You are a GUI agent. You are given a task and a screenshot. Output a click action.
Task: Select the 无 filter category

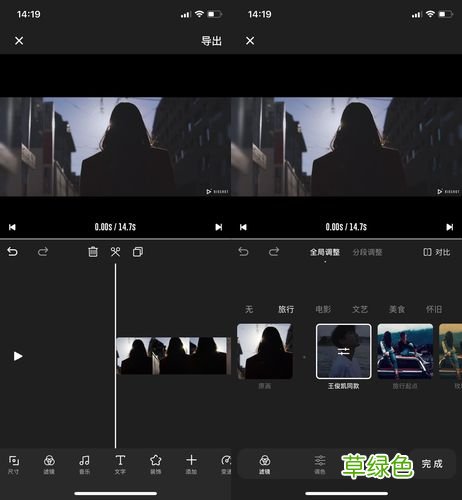pyautogui.click(x=249, y=309)
